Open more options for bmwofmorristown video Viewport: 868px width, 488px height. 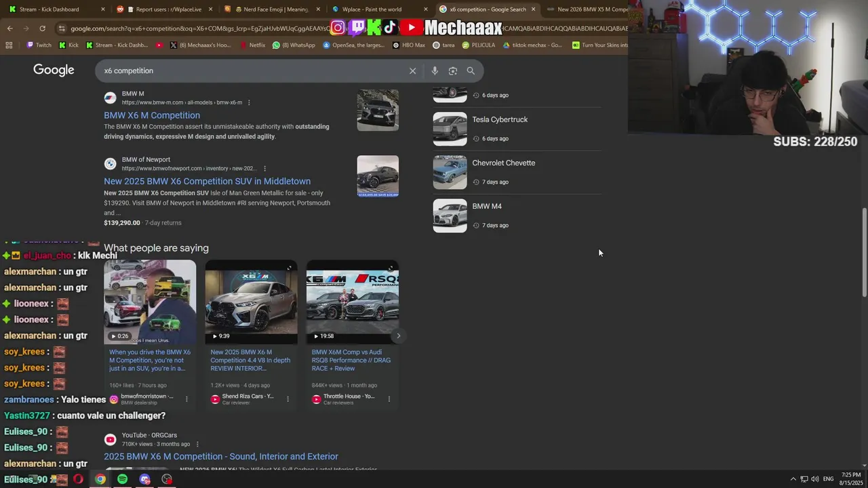[x=186, y=399]
